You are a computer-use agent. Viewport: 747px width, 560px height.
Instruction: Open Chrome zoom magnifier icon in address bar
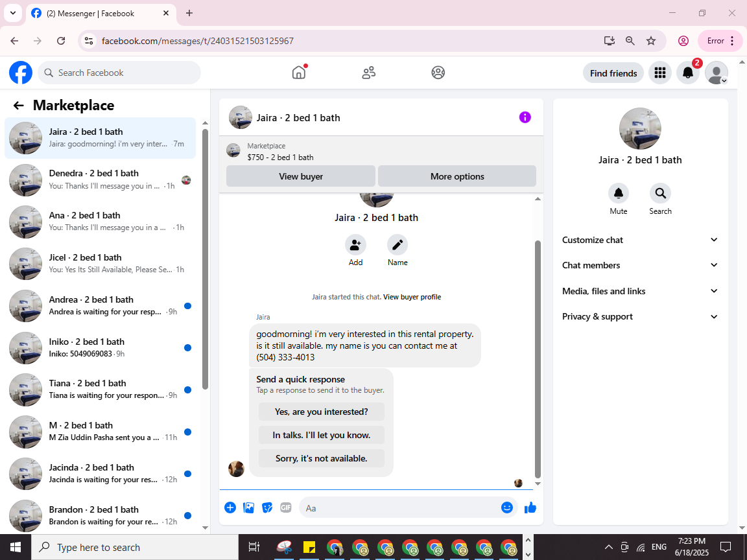[x=630, y=41]
